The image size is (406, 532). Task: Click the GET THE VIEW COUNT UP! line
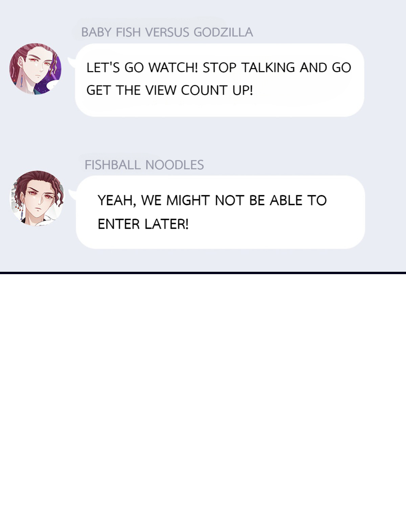[170, 90]
